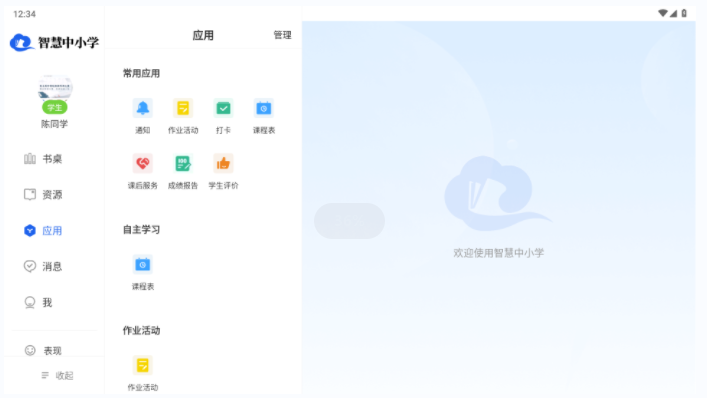Click the Wi-Fi status icon
The width and height of the screenshot is (707, 398).
coord(662,13)
